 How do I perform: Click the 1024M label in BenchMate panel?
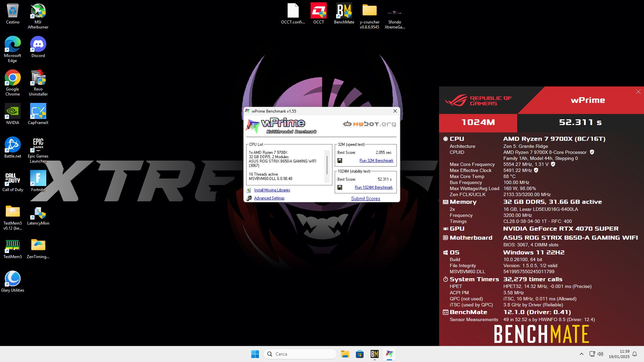click(478, 122)
